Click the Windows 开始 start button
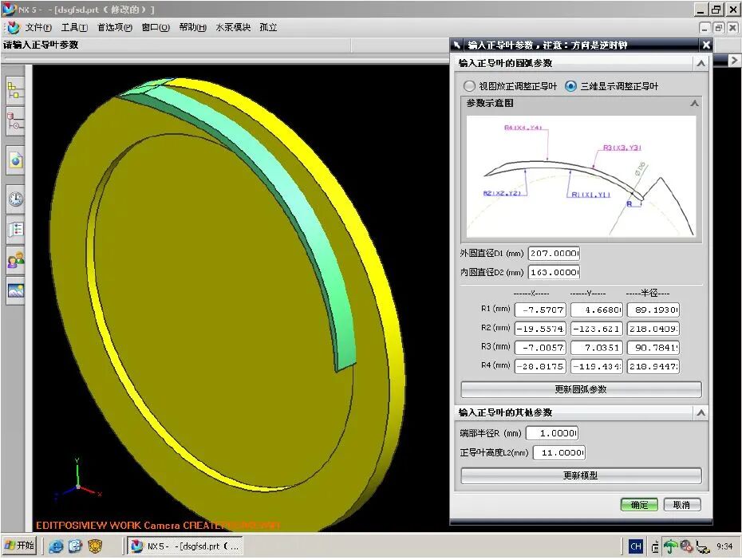Screen dimensions: 742x560 19,546
